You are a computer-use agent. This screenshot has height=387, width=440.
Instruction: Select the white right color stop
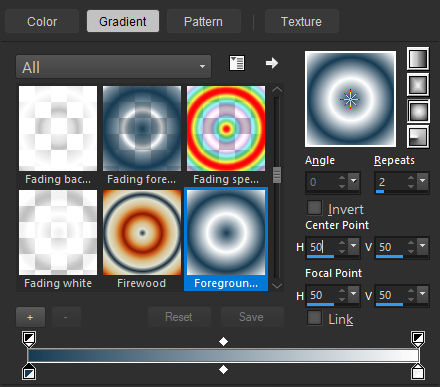pos(418,372)
